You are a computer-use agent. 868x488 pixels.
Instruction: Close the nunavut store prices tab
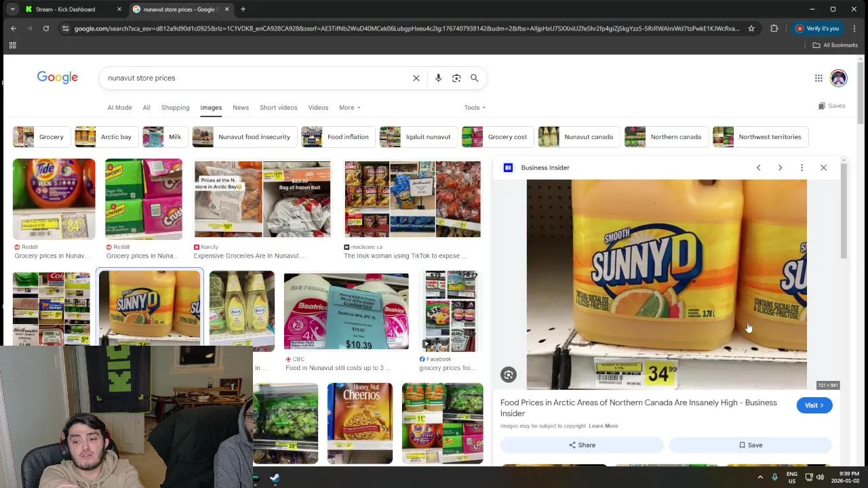click(x=226, y=9)
